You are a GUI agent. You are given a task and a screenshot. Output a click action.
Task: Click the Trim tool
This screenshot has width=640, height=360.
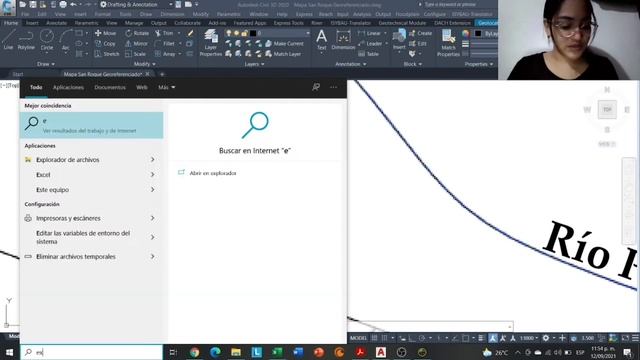point(164,33)
